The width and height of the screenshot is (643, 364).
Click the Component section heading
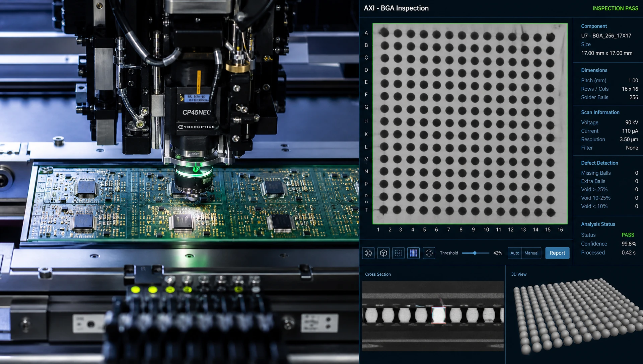click(594, 26)
